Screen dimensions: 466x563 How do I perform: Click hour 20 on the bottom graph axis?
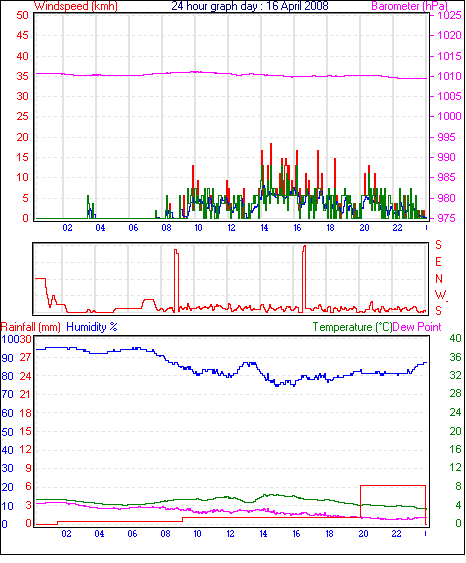click(x=363, y=534)
